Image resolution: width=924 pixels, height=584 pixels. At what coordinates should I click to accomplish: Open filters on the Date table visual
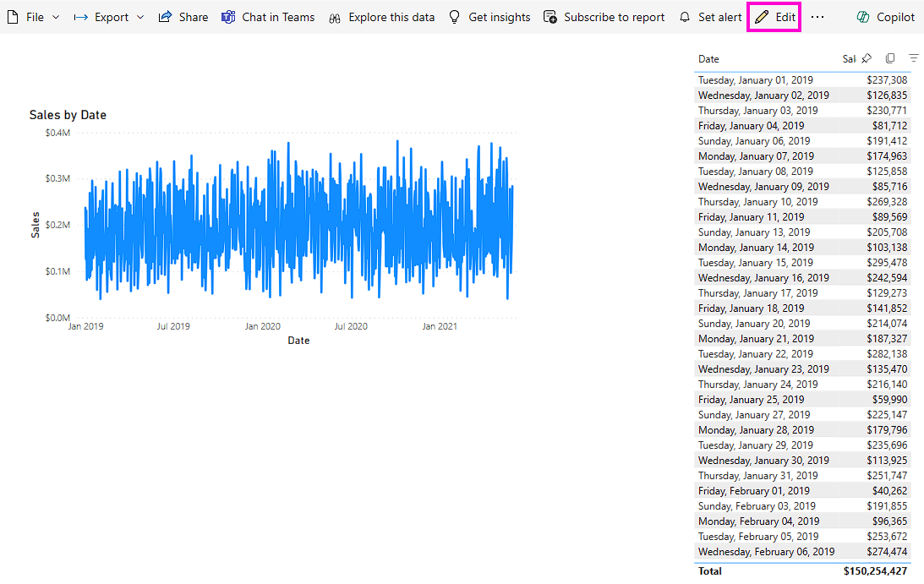[x=913, y=58]
